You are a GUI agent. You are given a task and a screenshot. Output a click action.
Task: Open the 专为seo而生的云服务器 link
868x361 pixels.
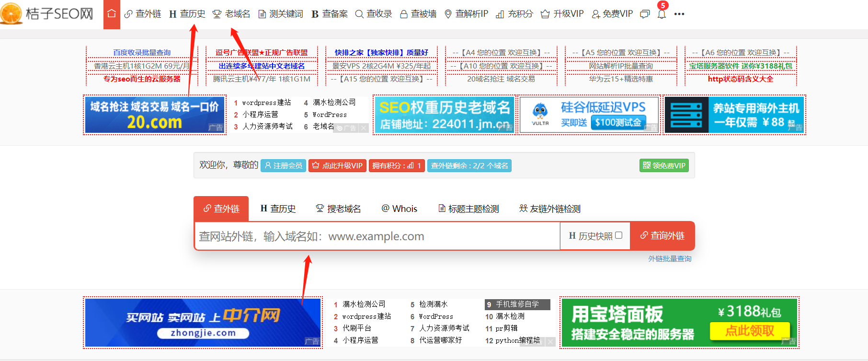142,79
